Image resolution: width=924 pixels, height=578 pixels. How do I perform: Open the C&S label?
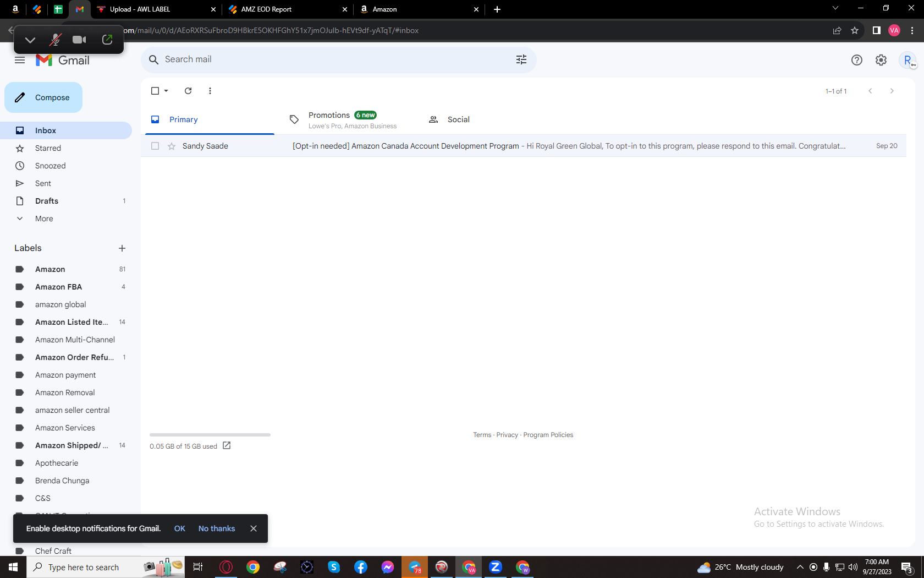(x=66, y=498)
